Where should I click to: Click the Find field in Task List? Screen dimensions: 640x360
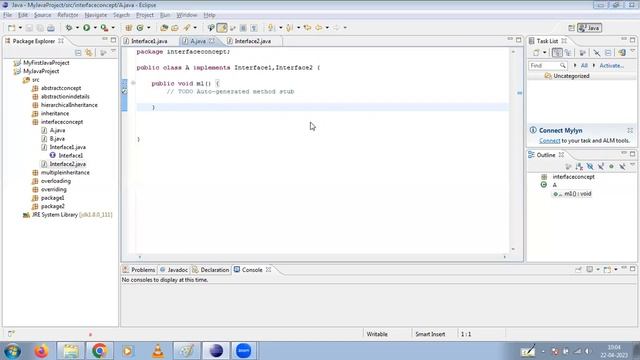548,66
